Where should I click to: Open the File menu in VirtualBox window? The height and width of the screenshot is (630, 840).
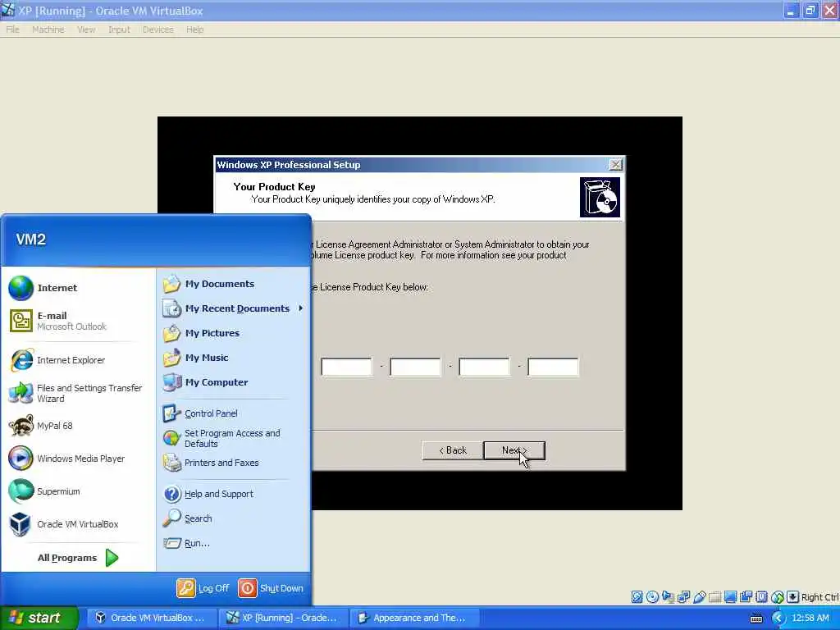(12, 30)
